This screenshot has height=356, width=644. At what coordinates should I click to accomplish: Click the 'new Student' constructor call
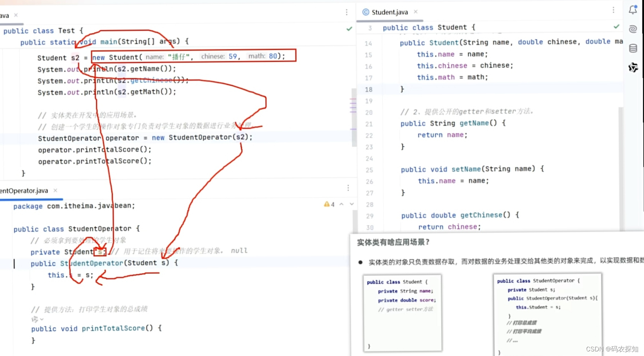tap(194, 56)
